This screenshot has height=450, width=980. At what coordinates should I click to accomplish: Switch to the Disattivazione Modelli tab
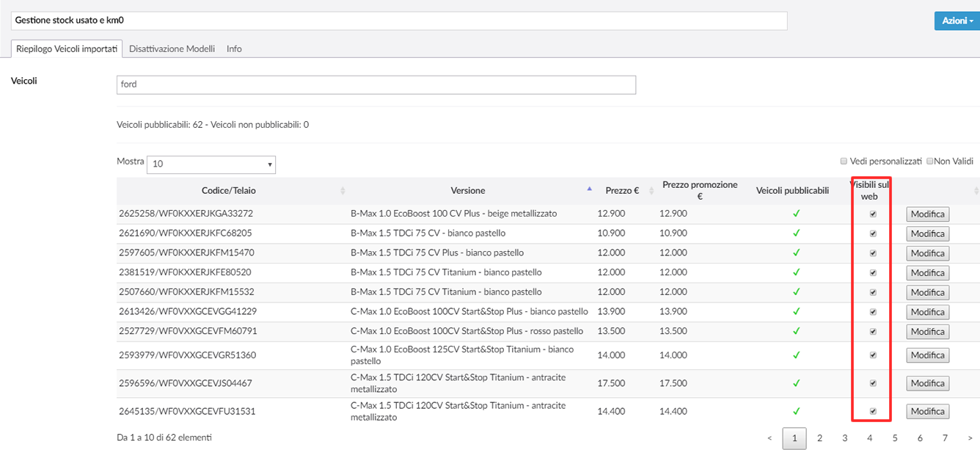click(x=172, y=48)
